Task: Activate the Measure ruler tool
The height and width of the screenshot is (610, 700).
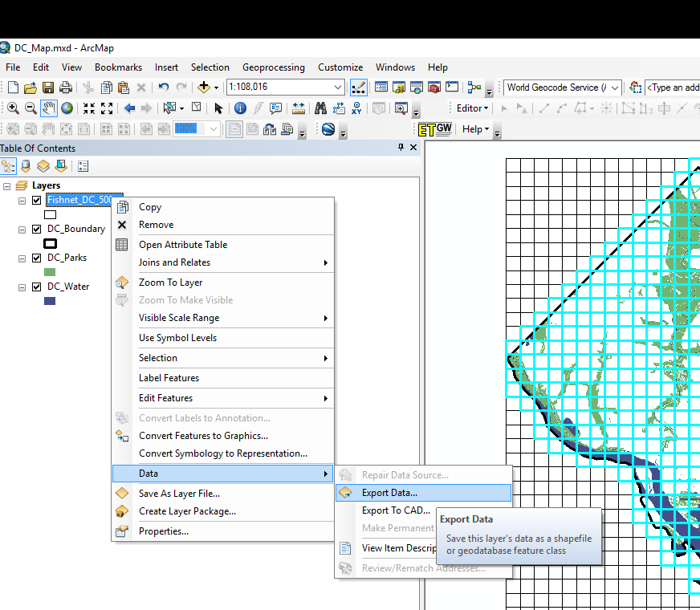Action: (298, 108)
